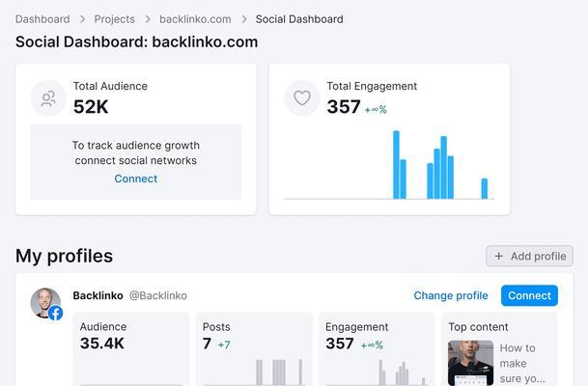This screenshot has width=588, height=386.
Task: Click the Engagement mini bar chart in the profile
Action: pyautogui.click(x=377, y=372)
